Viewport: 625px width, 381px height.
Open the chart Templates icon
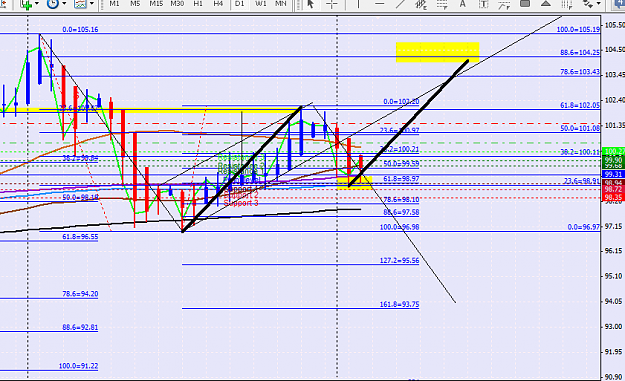(x=80, y=4)
